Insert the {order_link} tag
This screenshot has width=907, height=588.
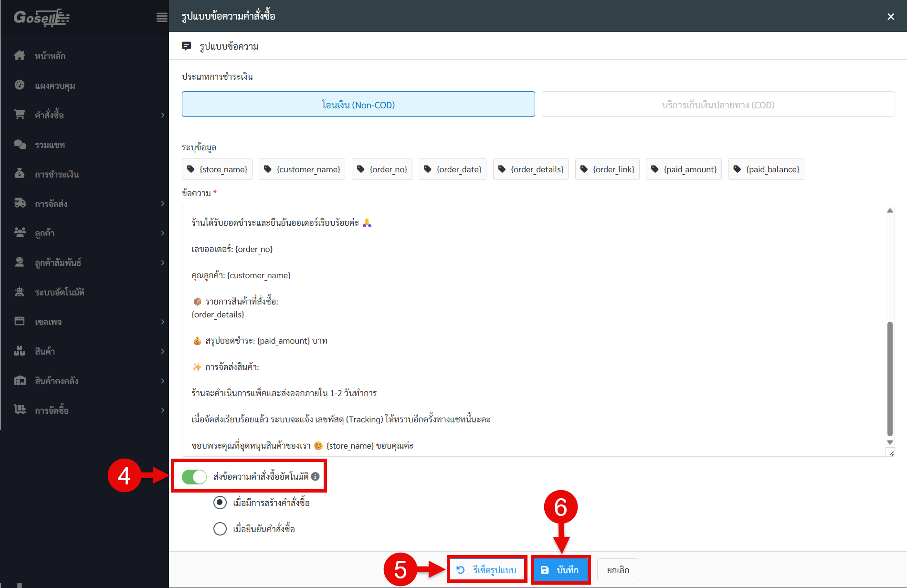click(607, 169)
